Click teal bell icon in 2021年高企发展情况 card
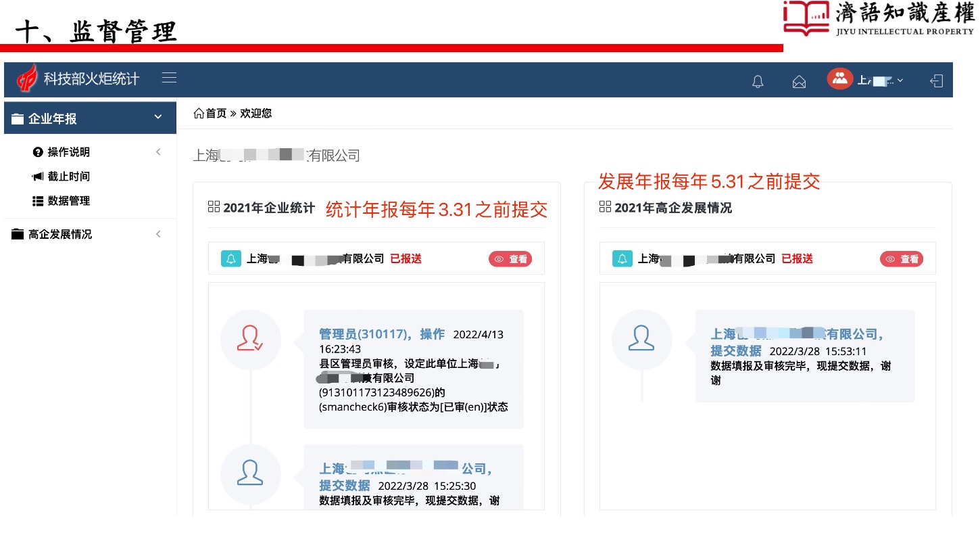The width and height of the screenshot is (980, 552). point(622,258)
